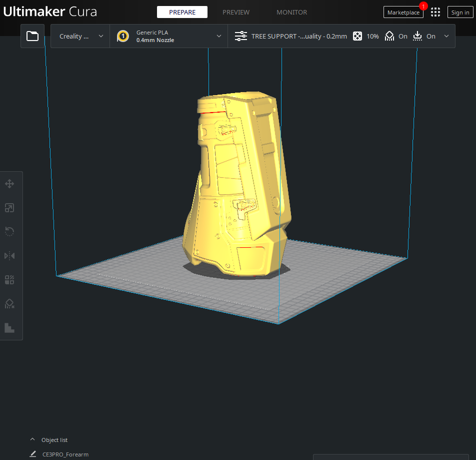Click the 0.4mm Nozzle label
Image resolution: width=476 pixels, height=460 pixels.
[155, 40]
